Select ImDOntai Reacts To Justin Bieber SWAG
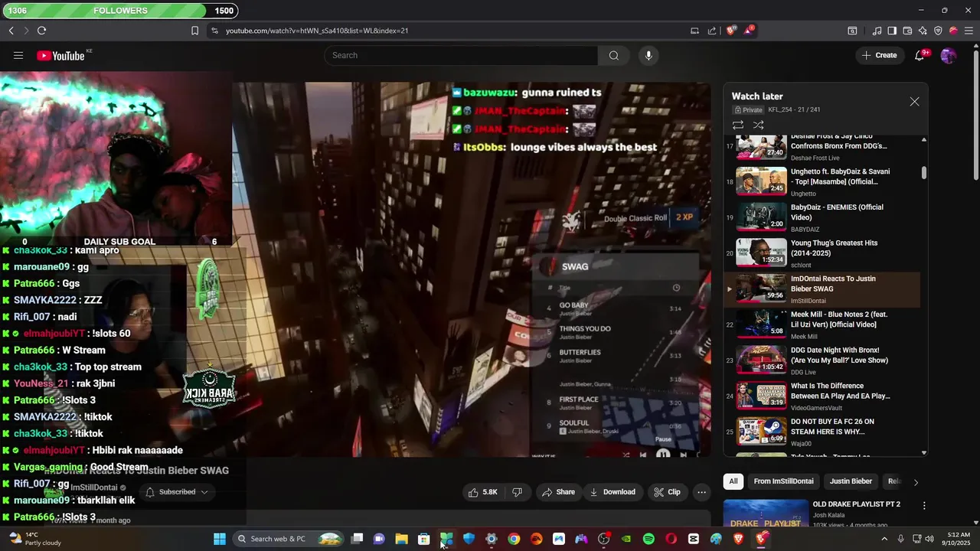The height and width of the screenshot is (551, 980). [x=823, y=289]
